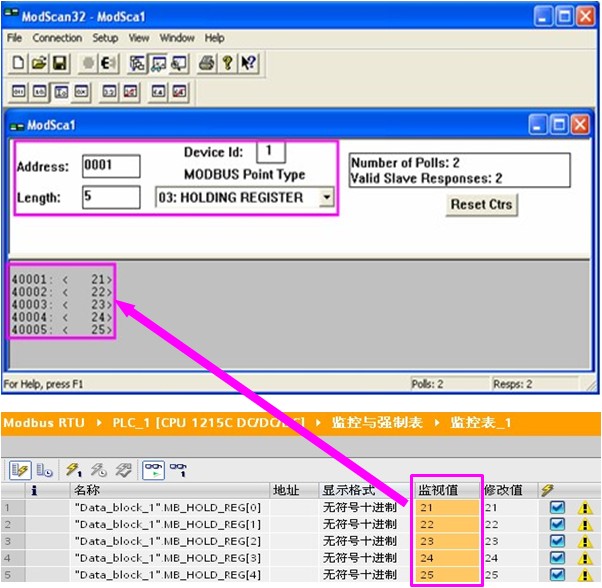Click the Print printer icon
The width and height of the screenshot is (602, 588).
tap(207, 63)
